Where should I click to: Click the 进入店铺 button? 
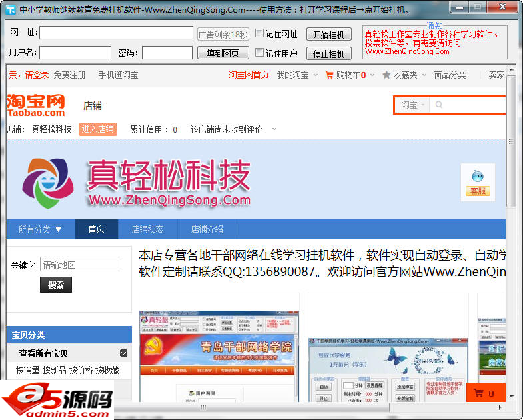98,129
